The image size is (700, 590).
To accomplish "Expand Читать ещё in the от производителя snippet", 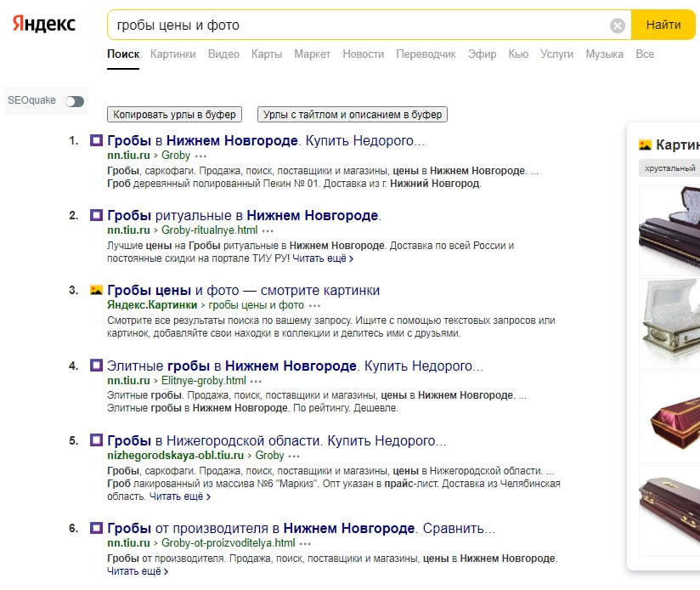I will pos(138,571).
